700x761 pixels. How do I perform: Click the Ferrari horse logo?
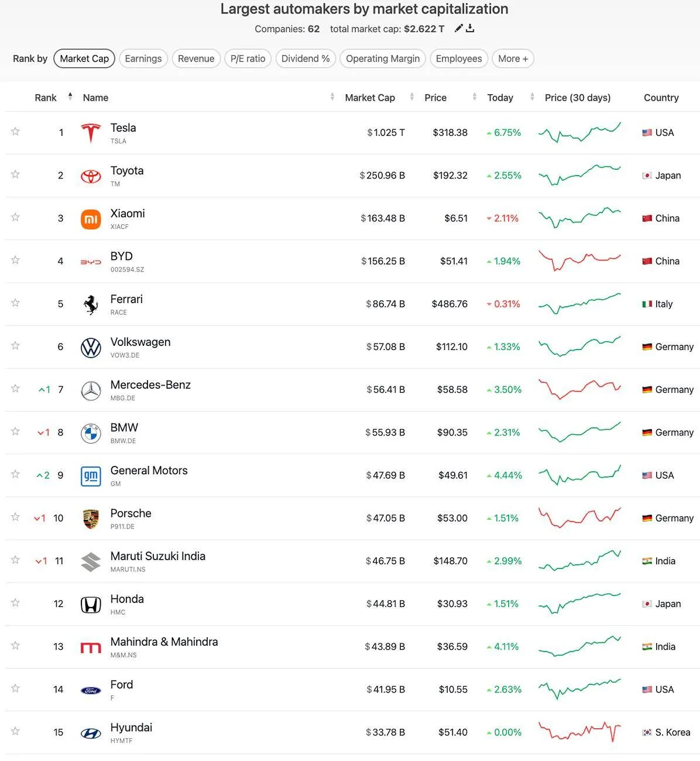91,304
